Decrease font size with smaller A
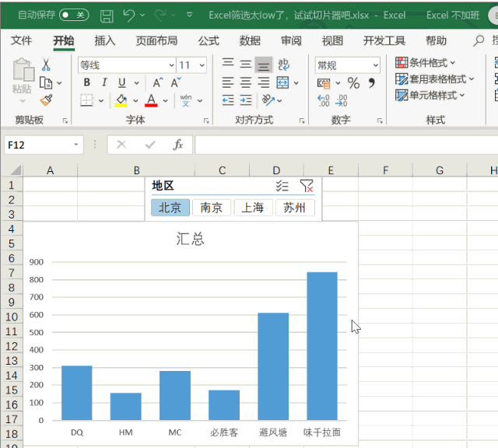The height and width of the screenshot is (448, 498). coord(176,82)
